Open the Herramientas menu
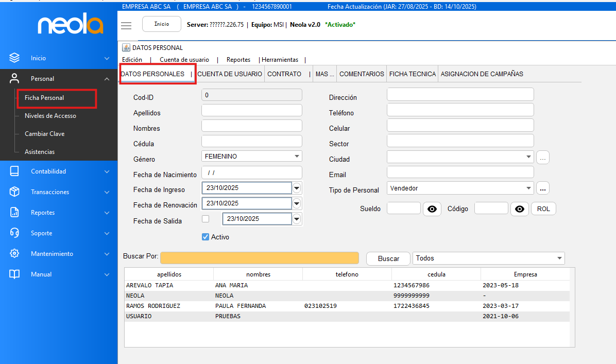This screenshot has width=616, height=364. [280, 60]
